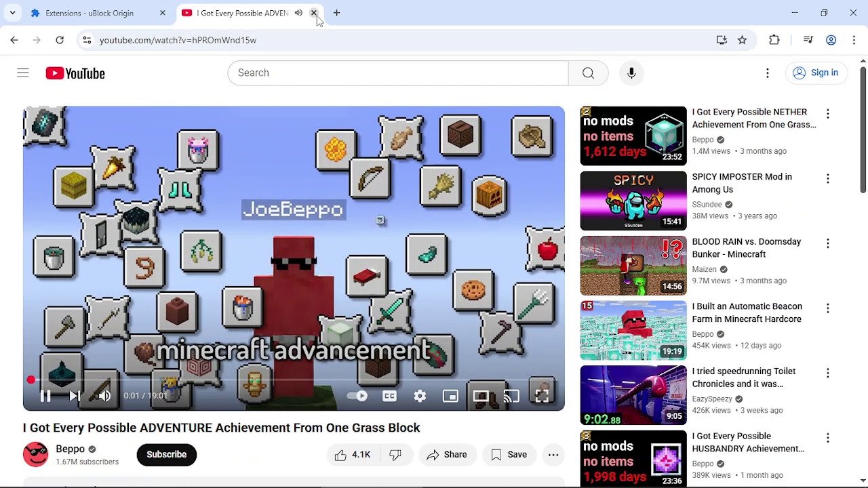Open the EazySpeezy channel link
Screen dimensions: 868x488
pos(712,399)
